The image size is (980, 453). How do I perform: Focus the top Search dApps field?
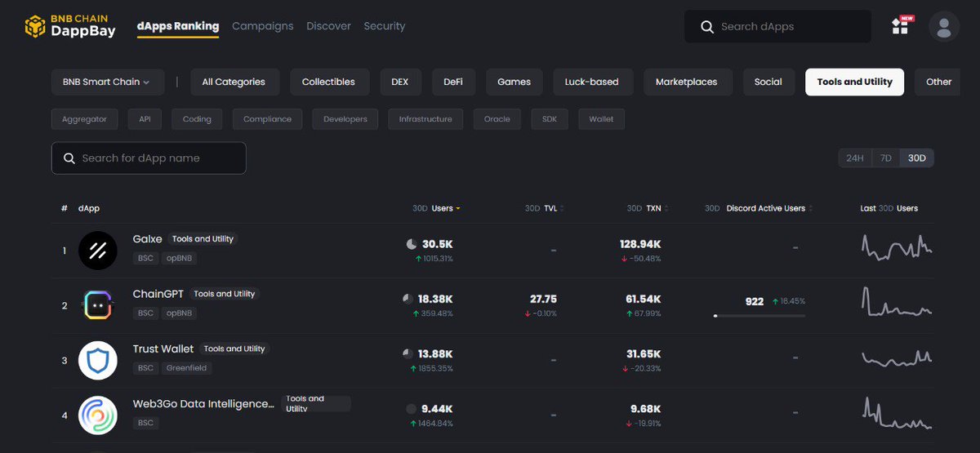pos(777,27)
